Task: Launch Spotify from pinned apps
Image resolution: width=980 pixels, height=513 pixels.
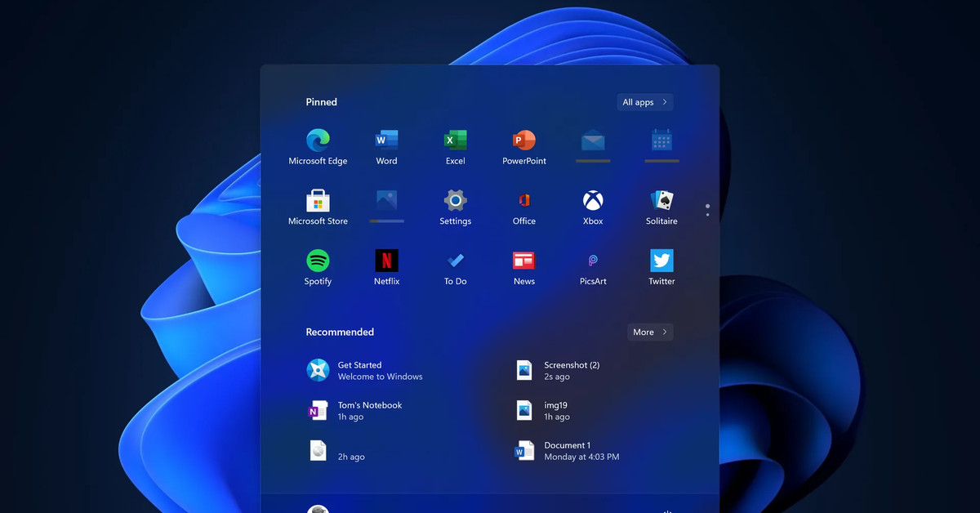Action: coord(318,268)
